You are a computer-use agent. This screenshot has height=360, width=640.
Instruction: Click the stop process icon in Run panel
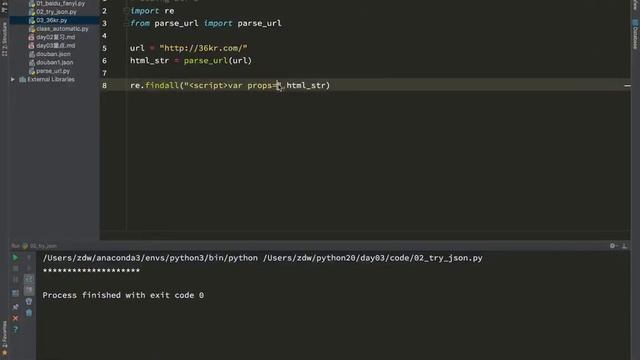coord(15,269)
